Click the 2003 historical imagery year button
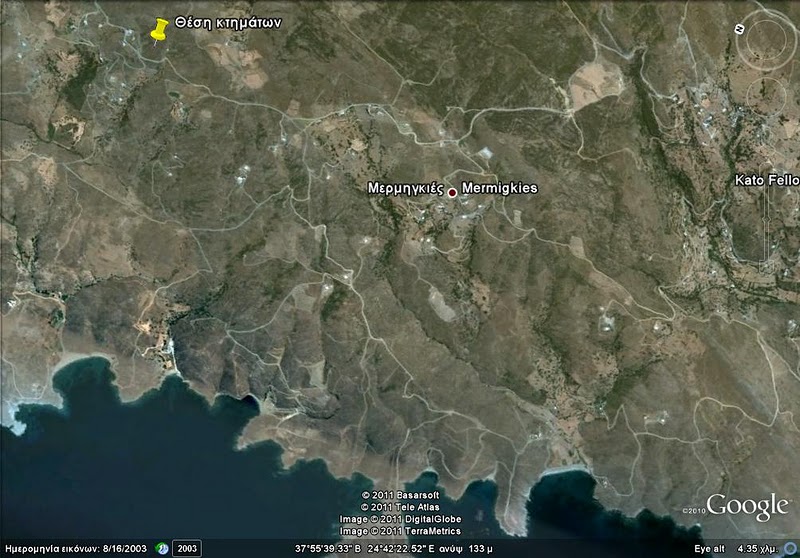Viewport: 800px width, 558px height. point(186,548)
